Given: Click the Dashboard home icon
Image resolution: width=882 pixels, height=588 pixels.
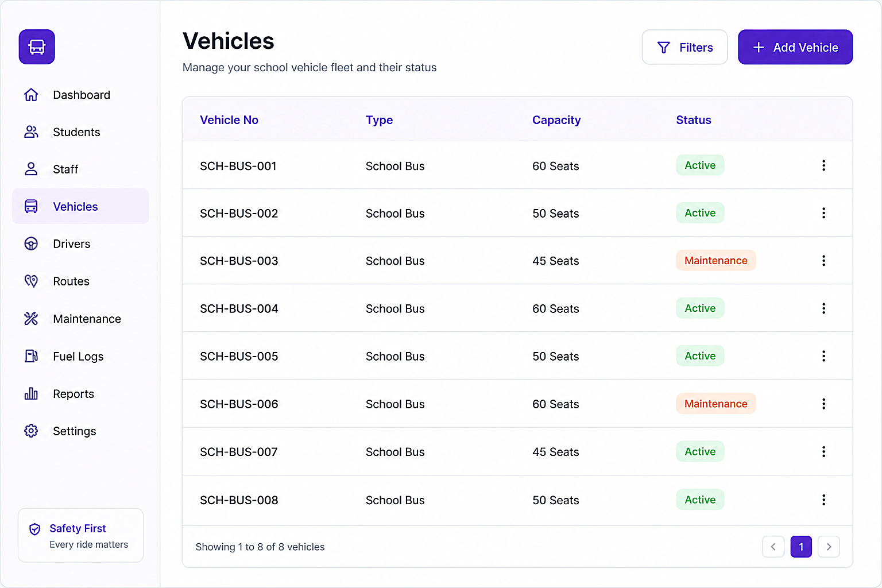Looking at the screenshot, I should coord(31,95).
